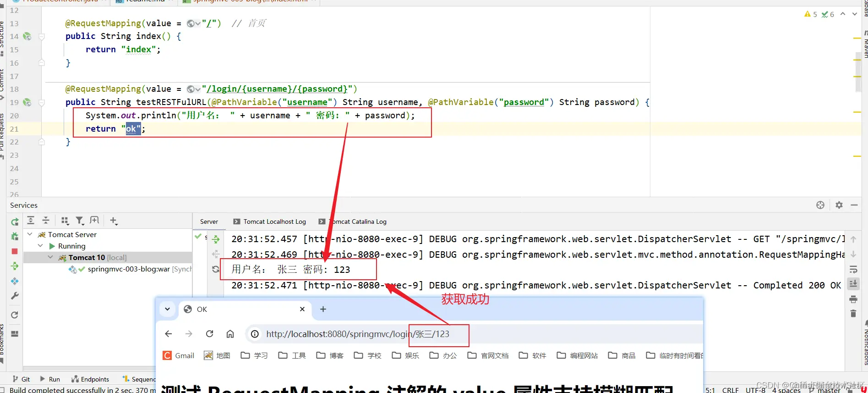Clear all console output
Screen dimensions: 868x393
point(853,314)
